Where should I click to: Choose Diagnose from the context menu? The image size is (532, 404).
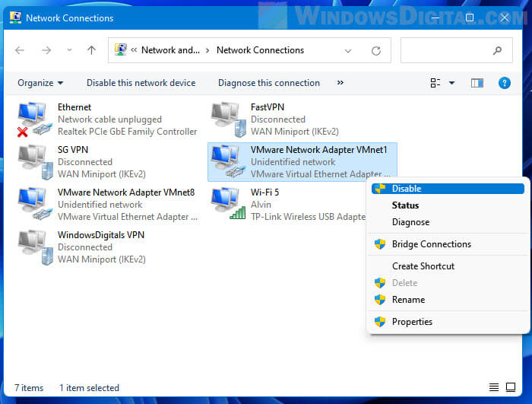[x=448, y=222]
